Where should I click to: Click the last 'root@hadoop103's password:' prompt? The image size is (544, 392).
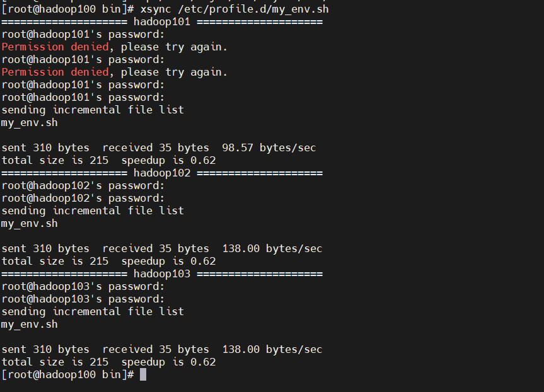[83, 299]
